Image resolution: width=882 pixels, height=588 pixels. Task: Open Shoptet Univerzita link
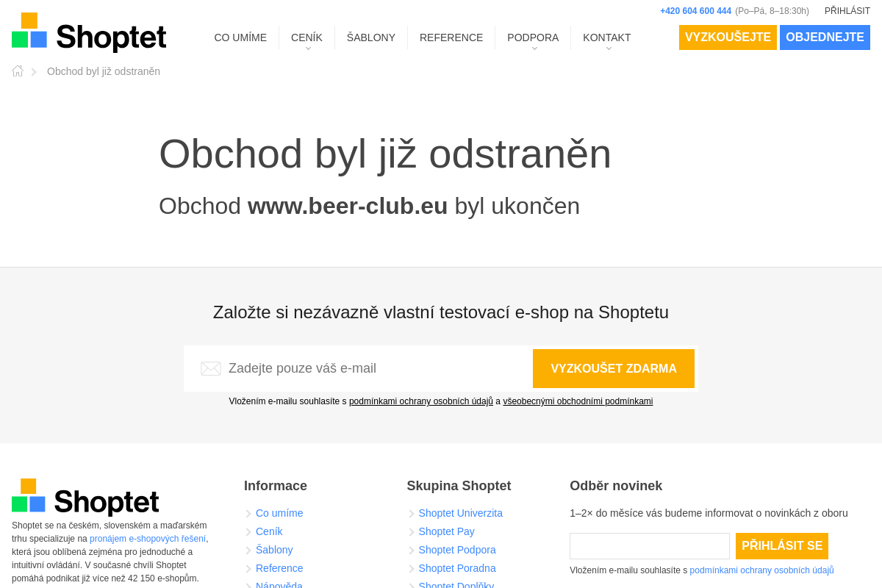coord(461,513)
